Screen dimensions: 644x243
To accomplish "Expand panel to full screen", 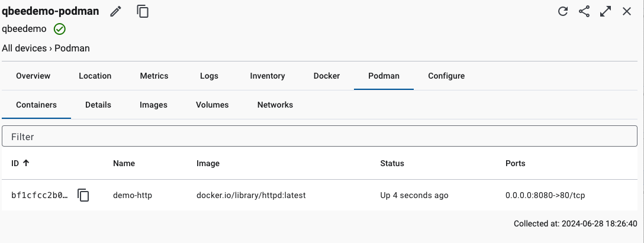I will (x=606, y=11).
